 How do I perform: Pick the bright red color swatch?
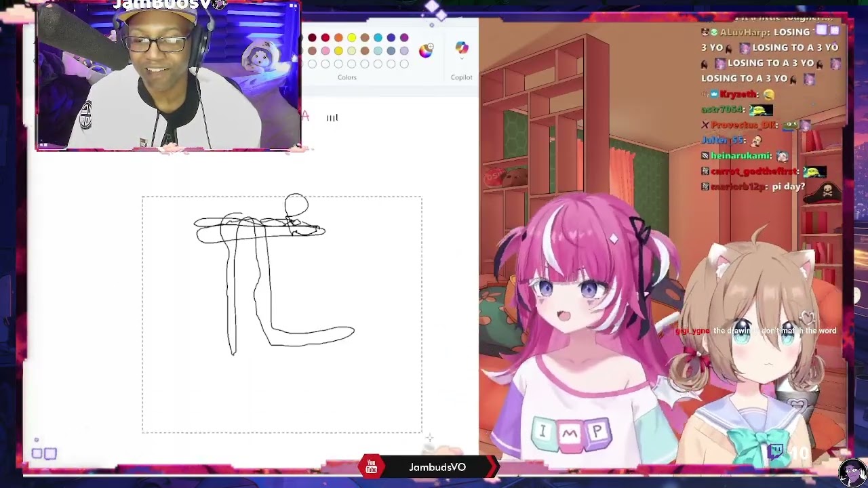[x=325, y=38]
